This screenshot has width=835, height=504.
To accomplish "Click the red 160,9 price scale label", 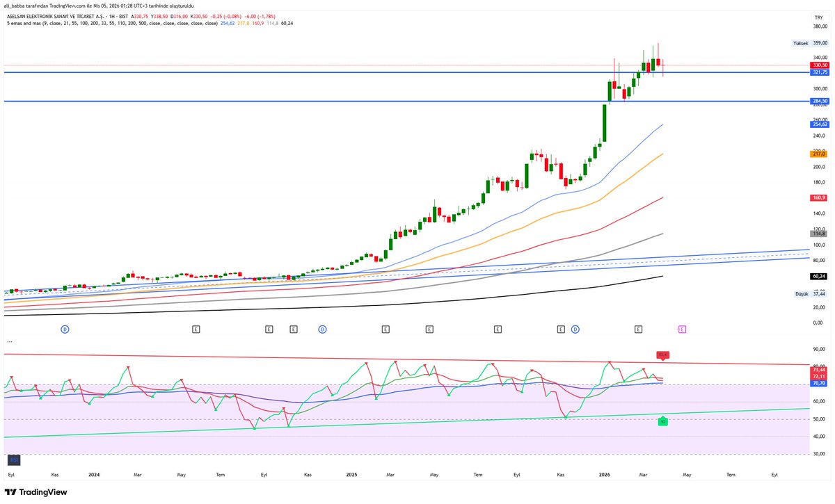I will pos(819,197).
